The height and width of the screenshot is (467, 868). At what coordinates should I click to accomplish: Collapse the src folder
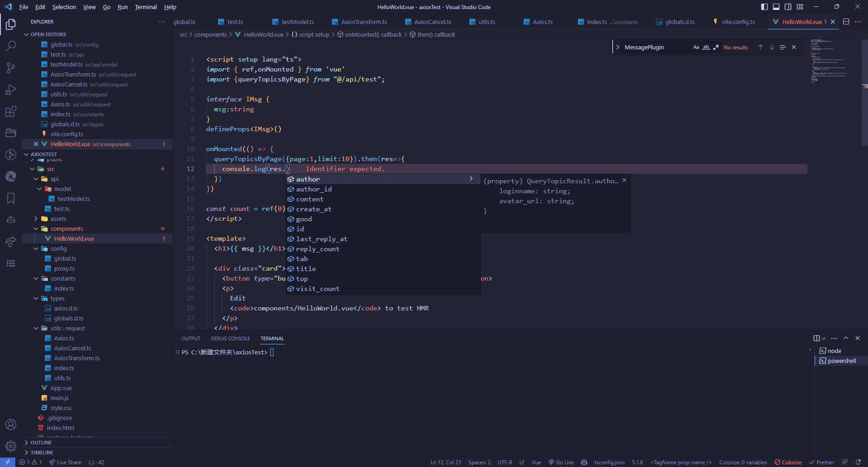click(32, 169)
